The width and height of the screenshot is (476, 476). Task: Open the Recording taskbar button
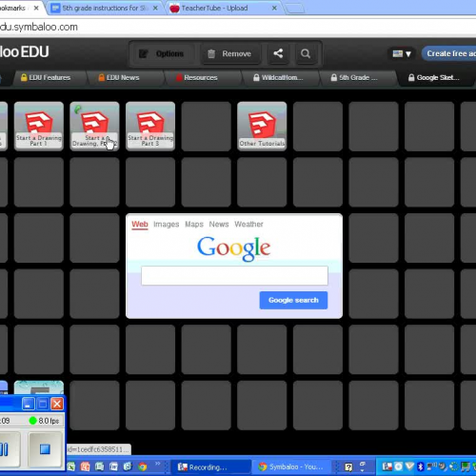point(210,466)
